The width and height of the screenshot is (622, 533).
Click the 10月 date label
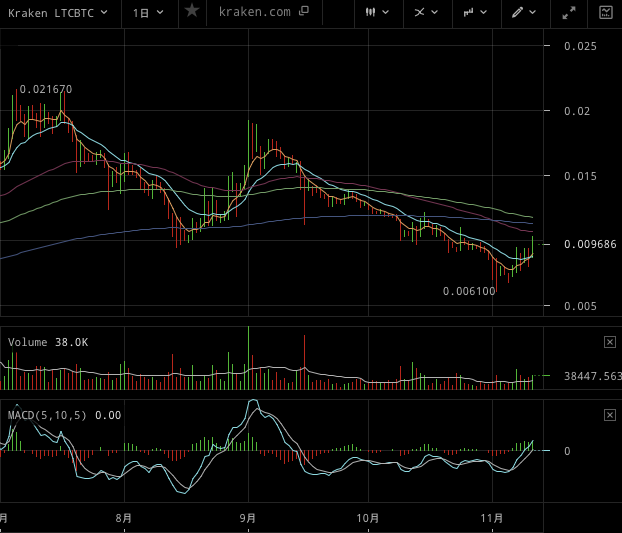point(368,518)
